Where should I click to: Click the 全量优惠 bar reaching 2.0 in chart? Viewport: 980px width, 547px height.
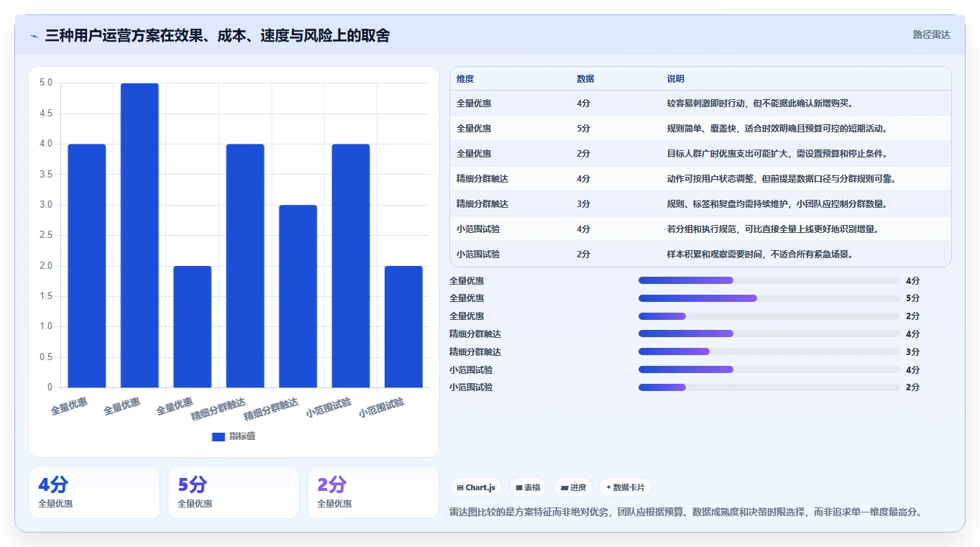tap(192, 327)
